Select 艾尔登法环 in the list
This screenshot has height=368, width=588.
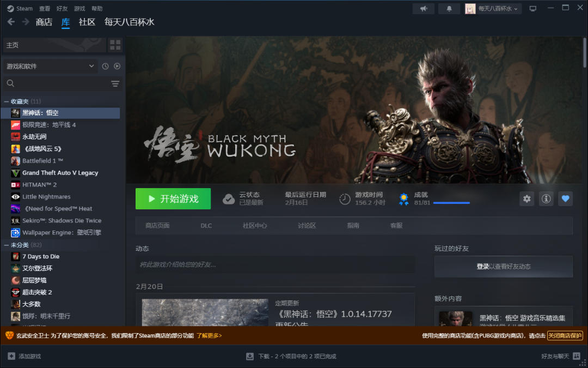click(x=60, y=268)
